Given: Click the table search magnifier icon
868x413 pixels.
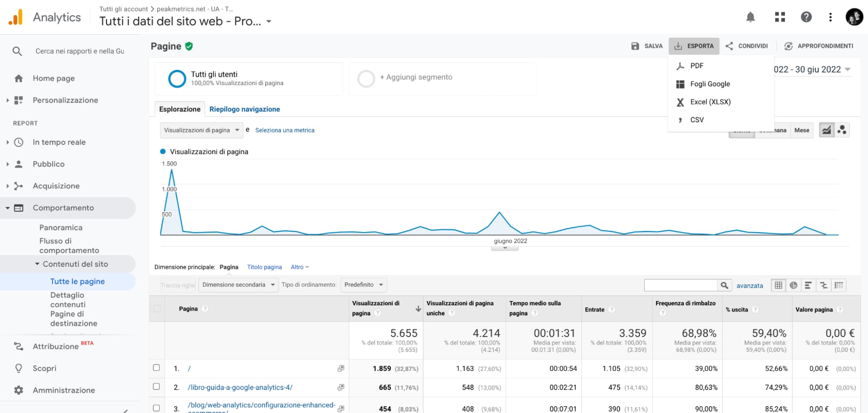Looking at the screenshot, I should coord(724,285).
